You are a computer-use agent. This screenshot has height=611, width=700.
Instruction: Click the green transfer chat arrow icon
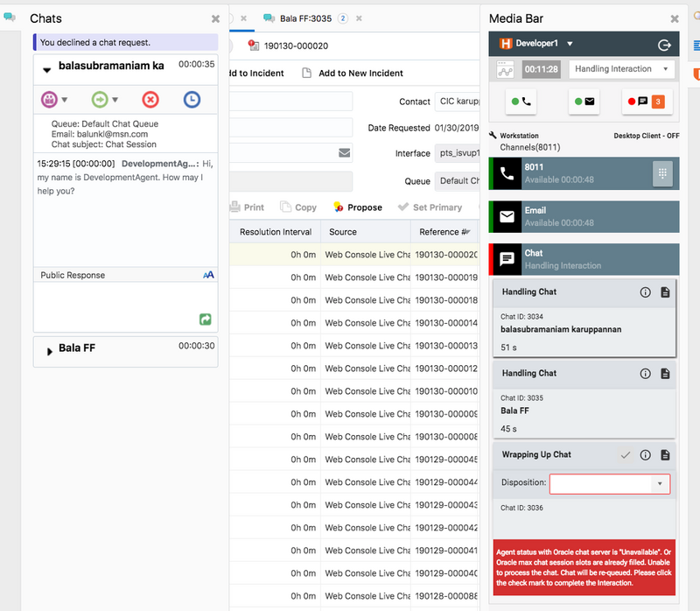click(x=99, y=100)
